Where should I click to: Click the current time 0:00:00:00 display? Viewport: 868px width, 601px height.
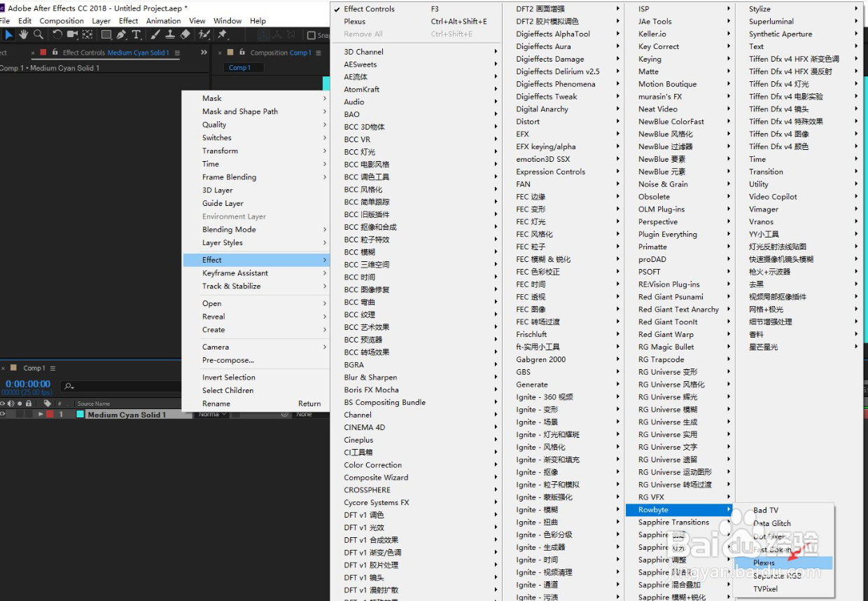click(28, 384)
